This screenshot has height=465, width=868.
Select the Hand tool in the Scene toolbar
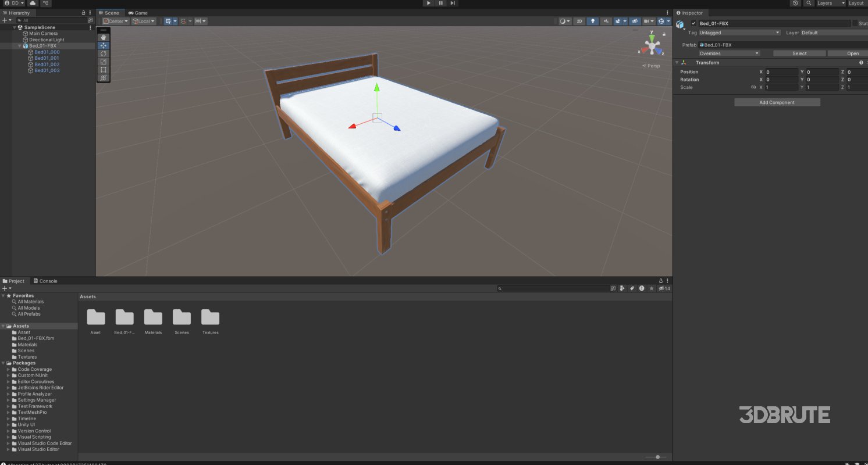coord(104,37)
